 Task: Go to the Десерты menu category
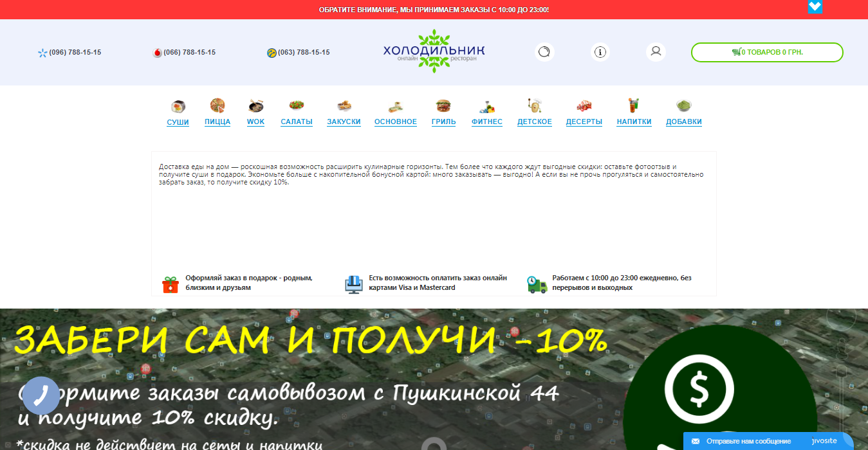click(584, 122)
